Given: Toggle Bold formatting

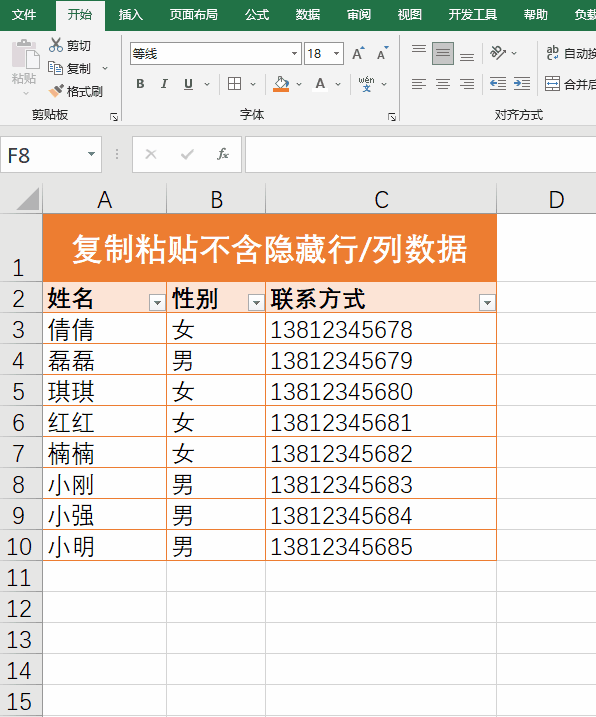Looking at the screenshot, I should pyautogui.click(x=140, y=84).
